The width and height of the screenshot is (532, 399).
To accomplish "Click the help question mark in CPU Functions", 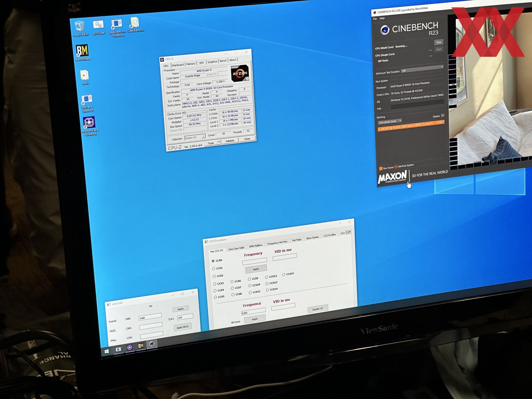I will point(340,223).
